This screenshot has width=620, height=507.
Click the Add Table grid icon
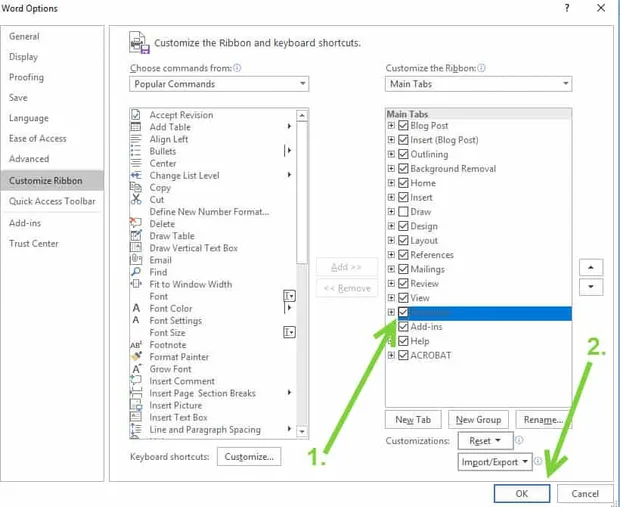[x=136, y=127]
